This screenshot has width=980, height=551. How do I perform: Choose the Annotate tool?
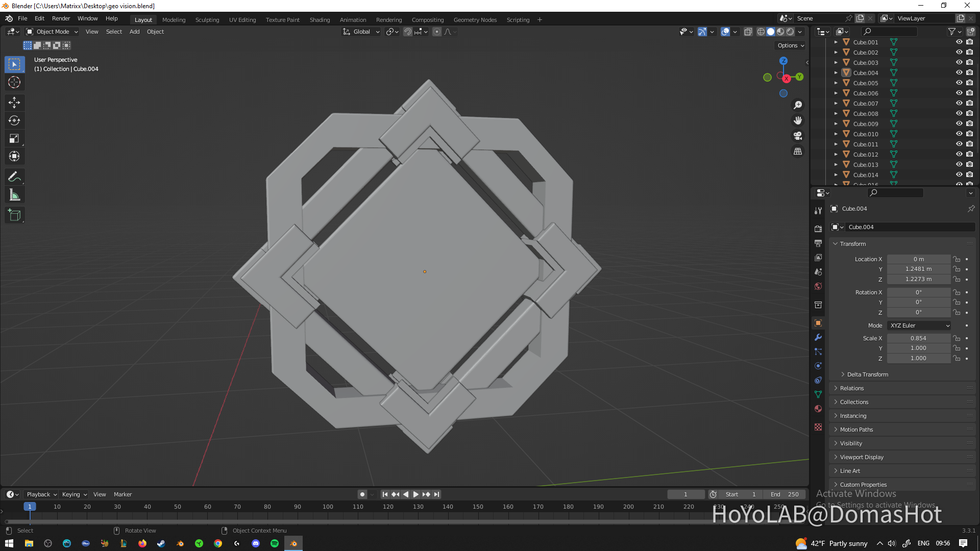tap(14, 177)
